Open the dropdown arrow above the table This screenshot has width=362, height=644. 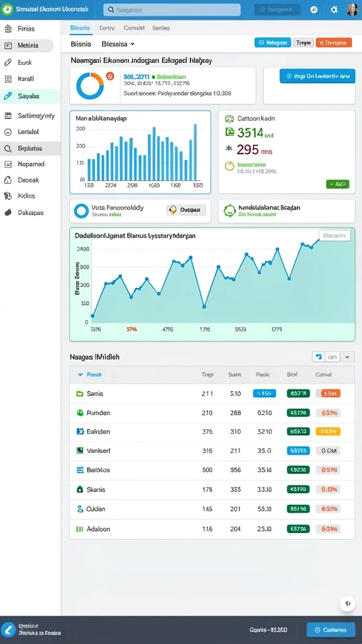[348, 357]
